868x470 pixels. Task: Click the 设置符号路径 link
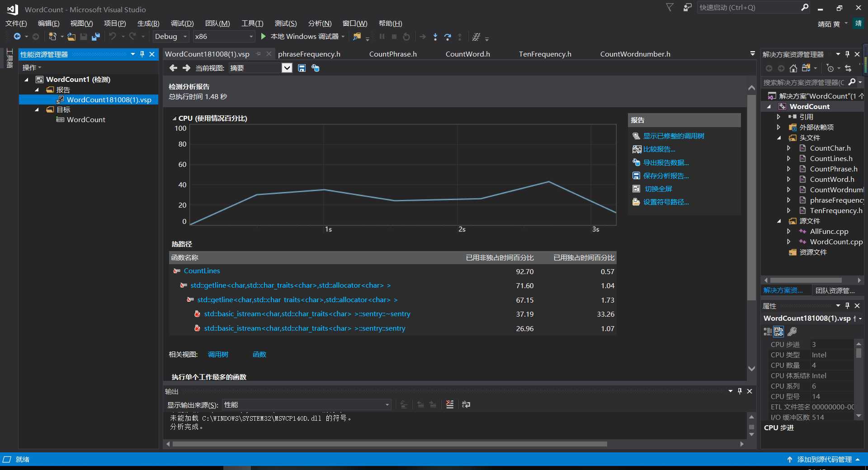[666, 202]
